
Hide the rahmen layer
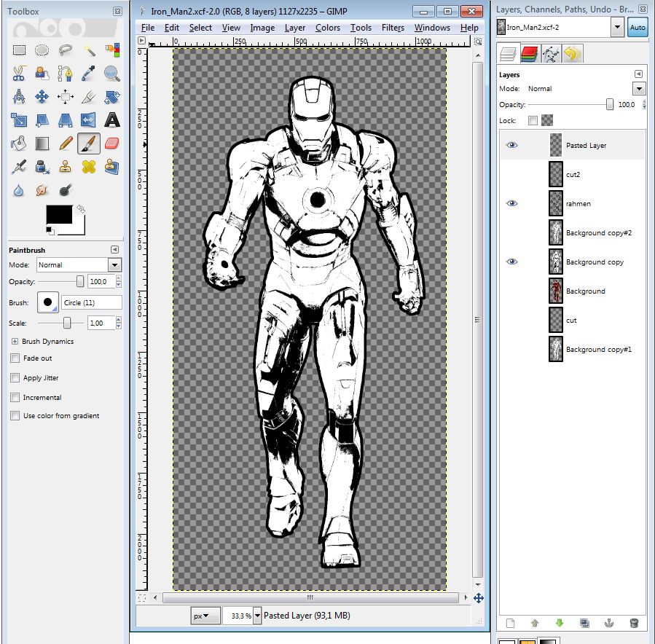511,203
